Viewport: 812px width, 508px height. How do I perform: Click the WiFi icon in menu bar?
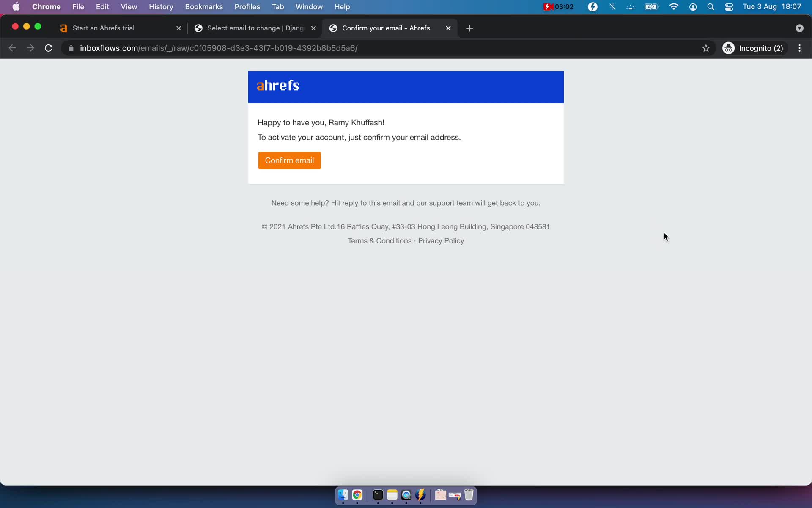pos(673,6)
